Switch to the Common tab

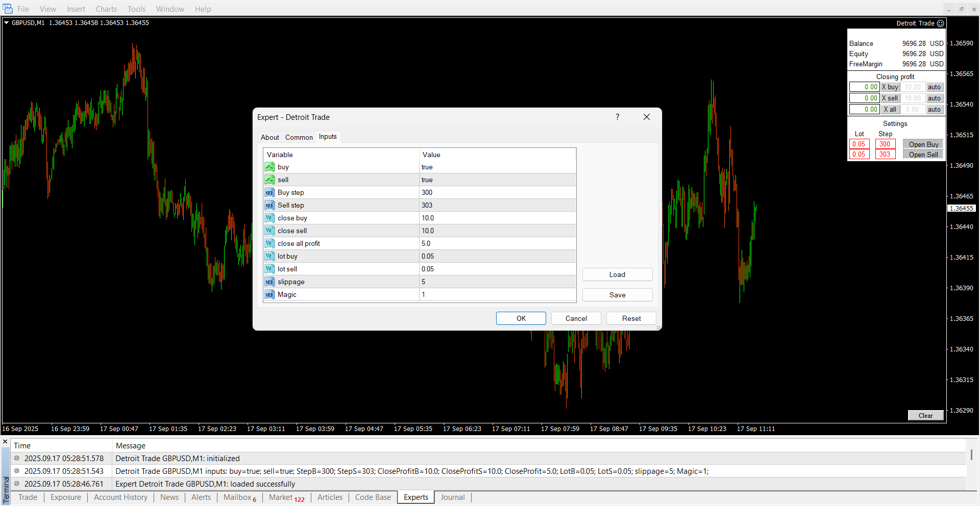pyautogui.click(x=299, y=137)
